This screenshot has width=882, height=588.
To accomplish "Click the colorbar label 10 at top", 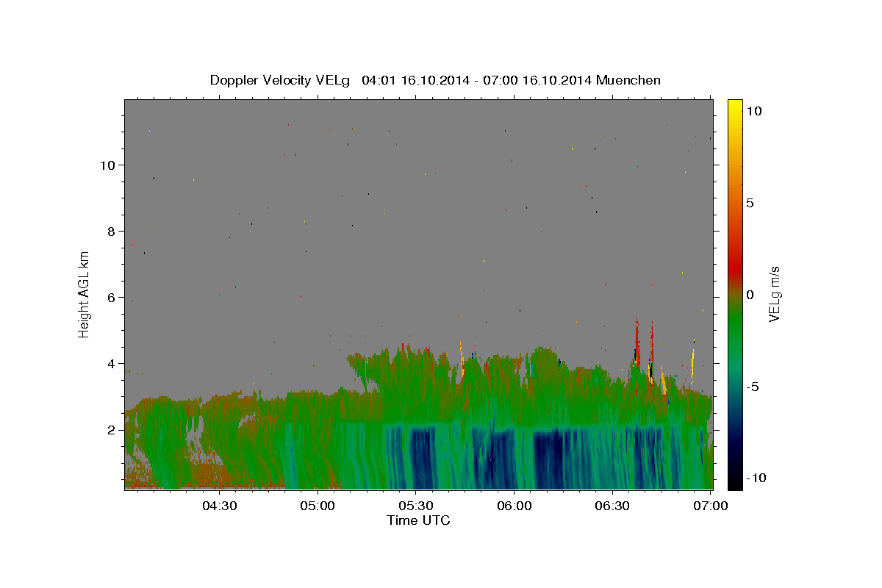I will 754,111.
